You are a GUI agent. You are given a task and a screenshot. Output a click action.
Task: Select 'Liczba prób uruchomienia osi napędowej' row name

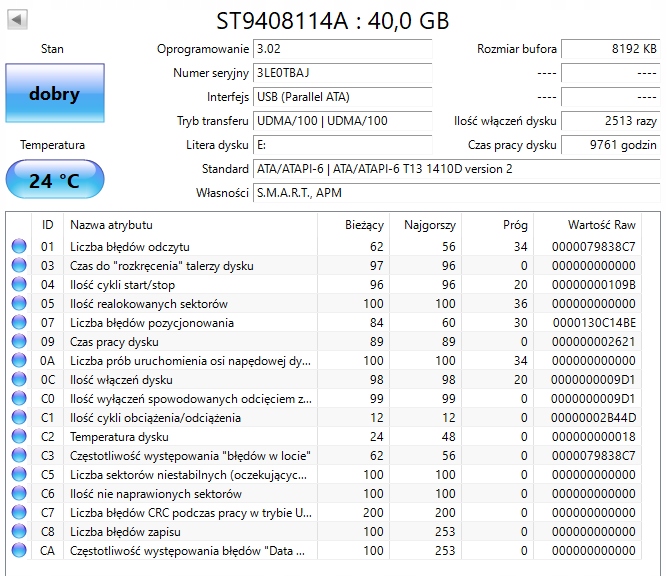190,361
